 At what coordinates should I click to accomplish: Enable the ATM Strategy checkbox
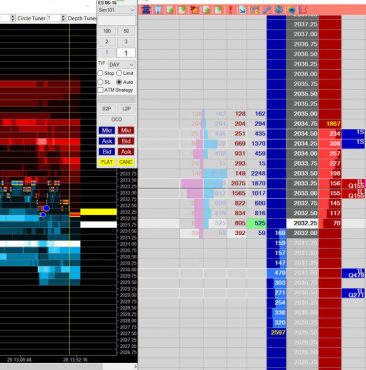coord(100,90)
